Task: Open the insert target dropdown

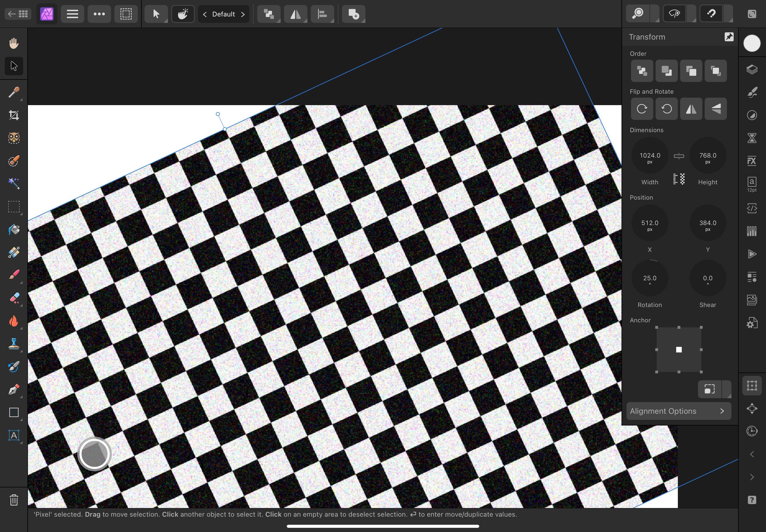Action: 353,14
